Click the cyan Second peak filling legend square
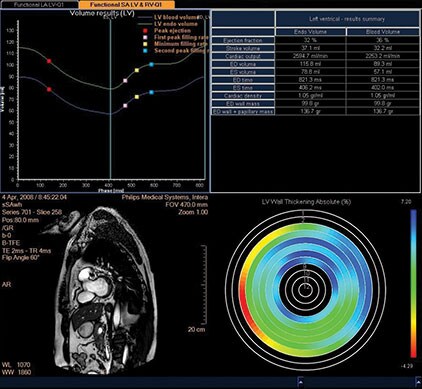The image size is (422, 389). [145, 51]
